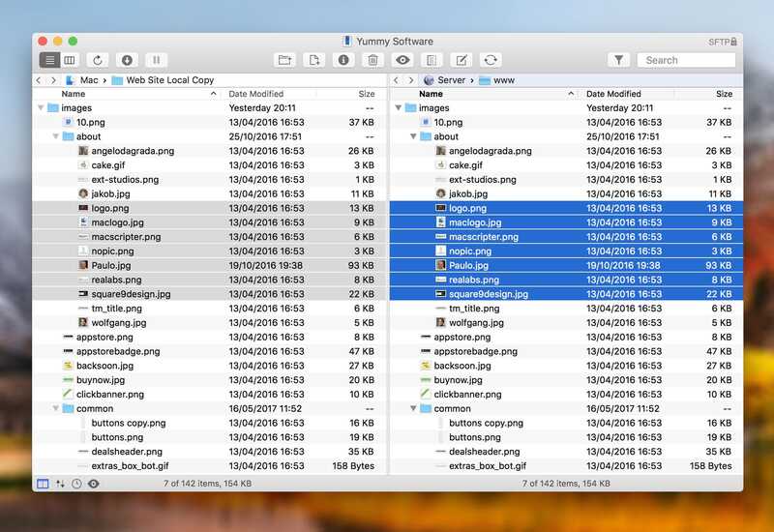The height and width of the screenshot is (532, 774).
Task: Go back in the Mac pane
Action: tap(39, 80)
